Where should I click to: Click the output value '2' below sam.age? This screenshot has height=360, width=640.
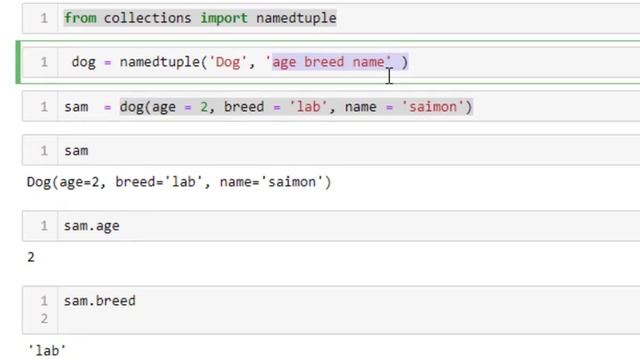[x=31, y=257]
